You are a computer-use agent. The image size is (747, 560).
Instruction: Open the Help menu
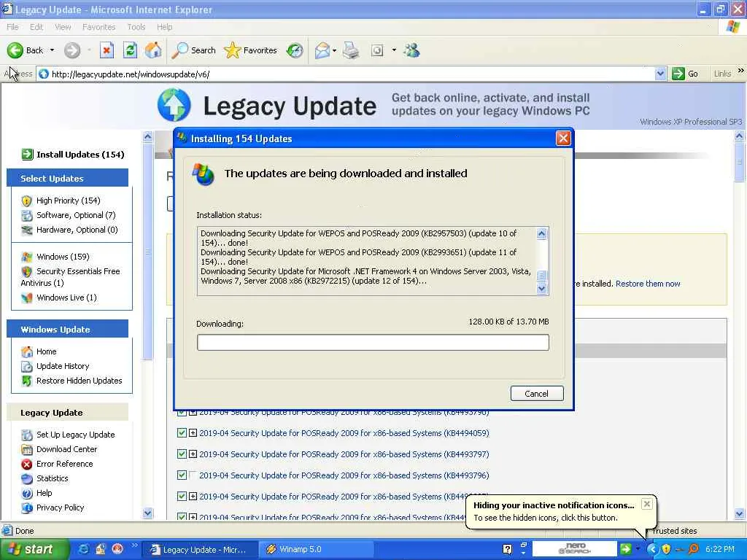(x=164, y=27)
